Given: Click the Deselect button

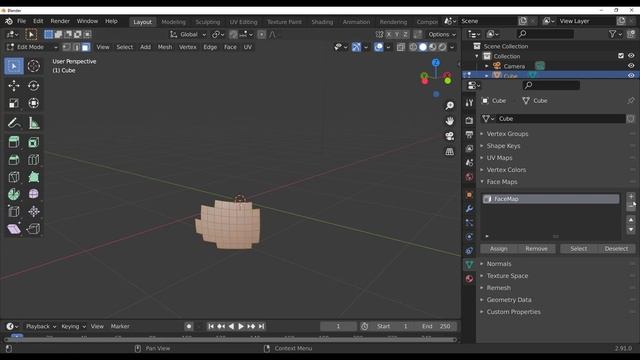Looking at the screenshot, I should (x=616, y=249).
